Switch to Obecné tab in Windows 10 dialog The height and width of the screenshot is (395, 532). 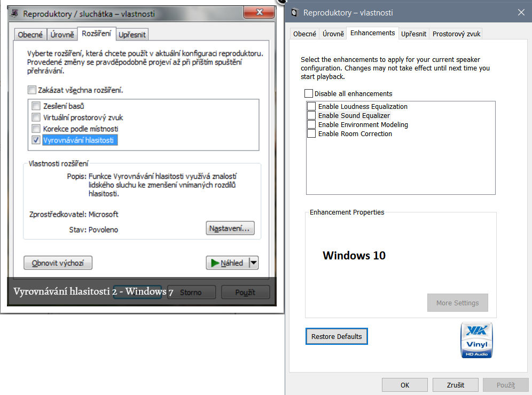[304, 34]
